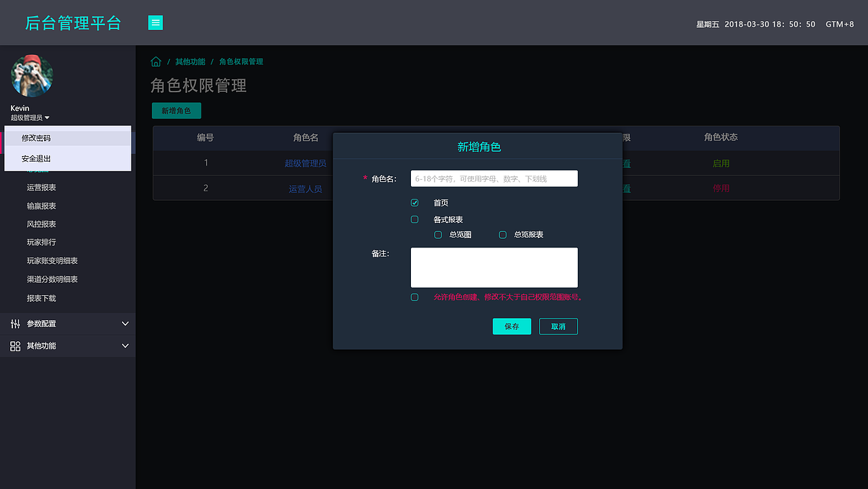
Task: Click the grid icon beside 其他功能
Action: [14, 346]
